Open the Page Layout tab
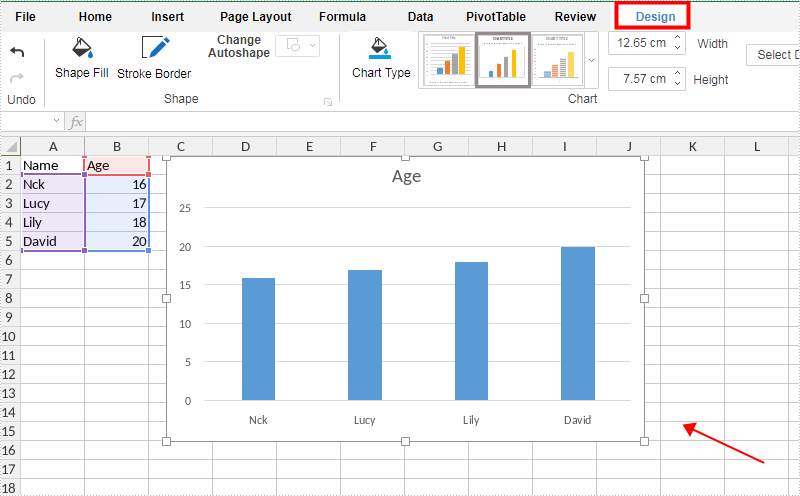The image size is (800, 496). (x=256, y=17)
